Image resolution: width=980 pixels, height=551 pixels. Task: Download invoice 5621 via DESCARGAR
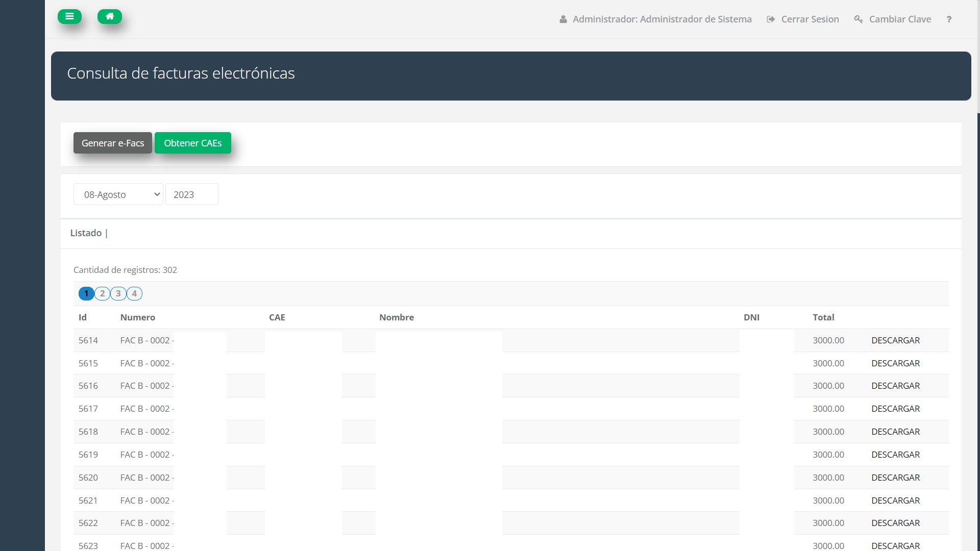coord(895,500)
